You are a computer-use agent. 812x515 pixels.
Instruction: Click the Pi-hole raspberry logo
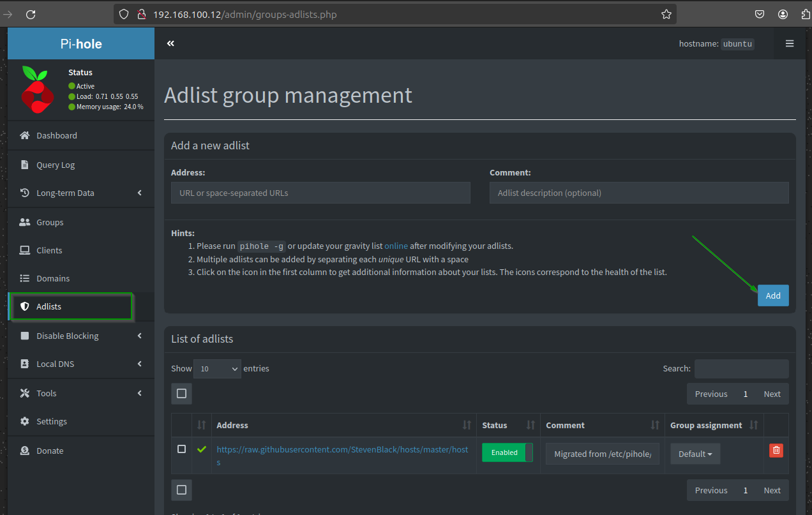(37, 89)
